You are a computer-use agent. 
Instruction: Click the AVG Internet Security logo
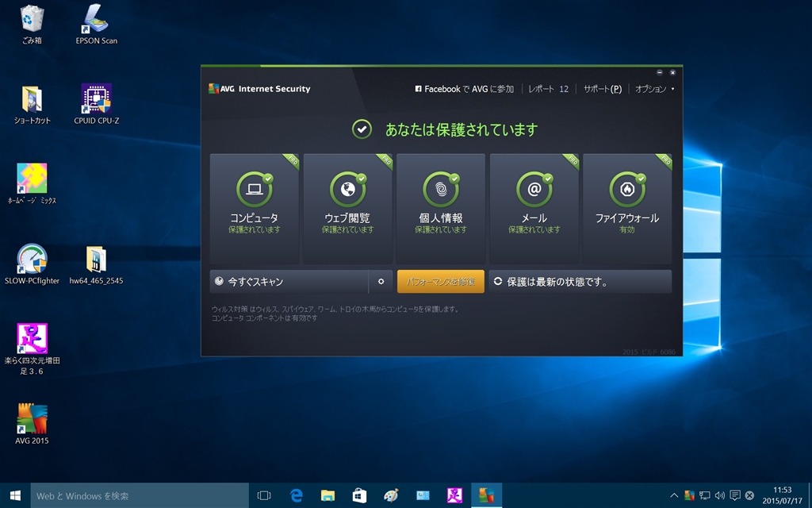click(259, 89)
